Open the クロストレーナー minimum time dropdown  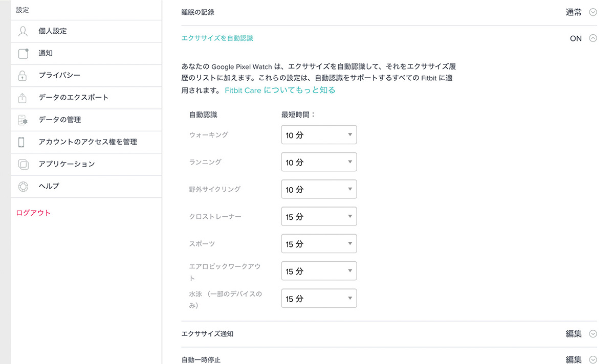click(319, 217)
